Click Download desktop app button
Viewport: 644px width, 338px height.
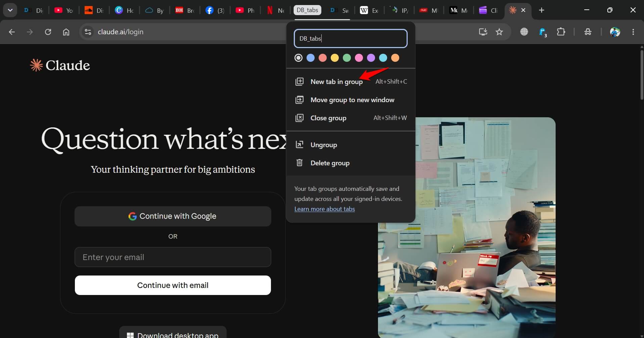(173, 333)
